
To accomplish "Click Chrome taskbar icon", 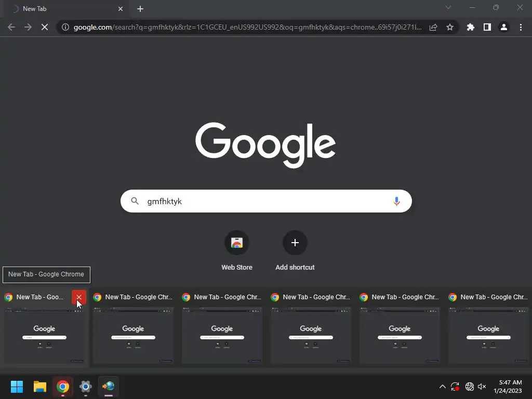I will pos(63,387).
